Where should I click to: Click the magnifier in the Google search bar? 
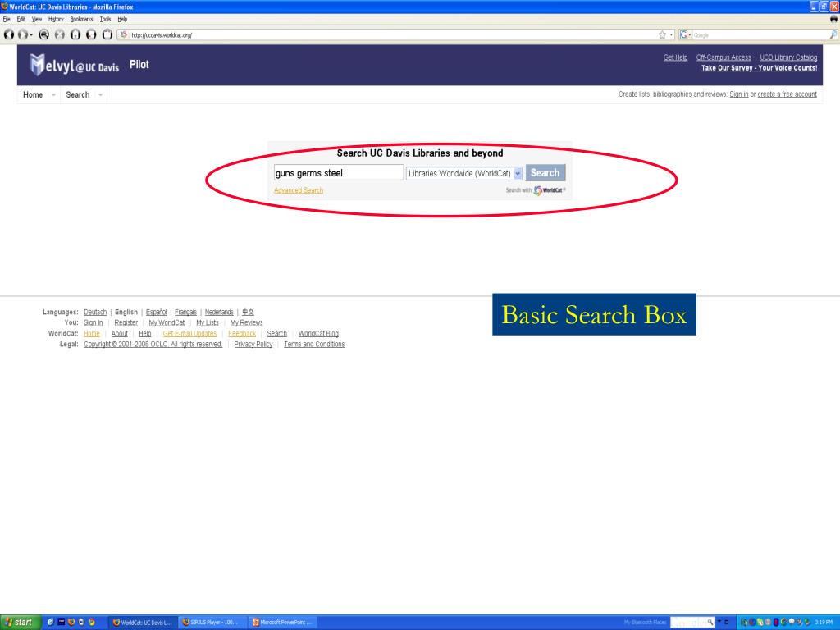[833, 34]
